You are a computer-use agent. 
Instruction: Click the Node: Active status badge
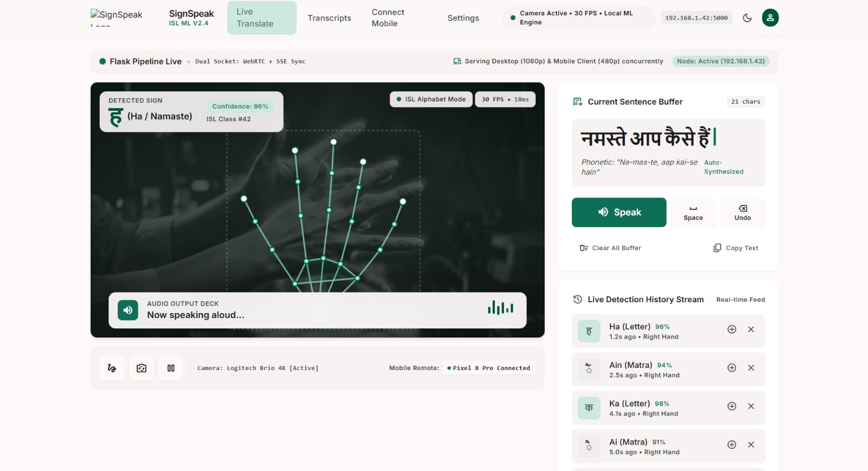tap(721, 61)
